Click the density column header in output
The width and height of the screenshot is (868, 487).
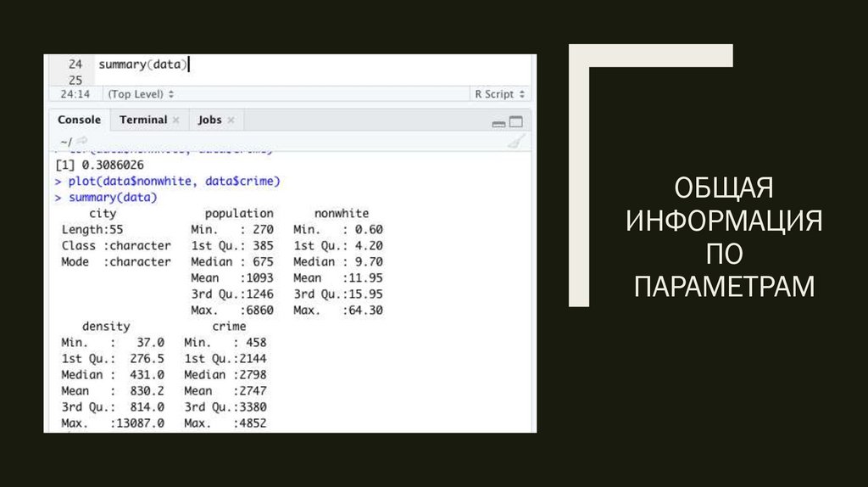tap(106, 326)
